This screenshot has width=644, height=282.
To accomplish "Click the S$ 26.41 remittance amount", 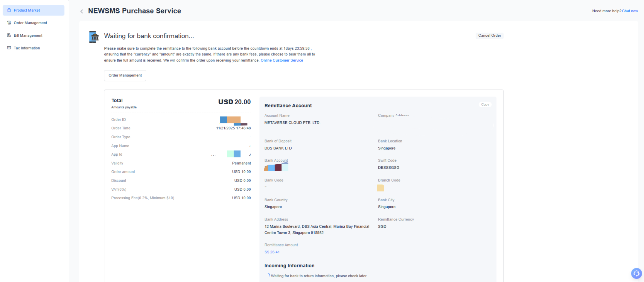I will coord(272,252).
